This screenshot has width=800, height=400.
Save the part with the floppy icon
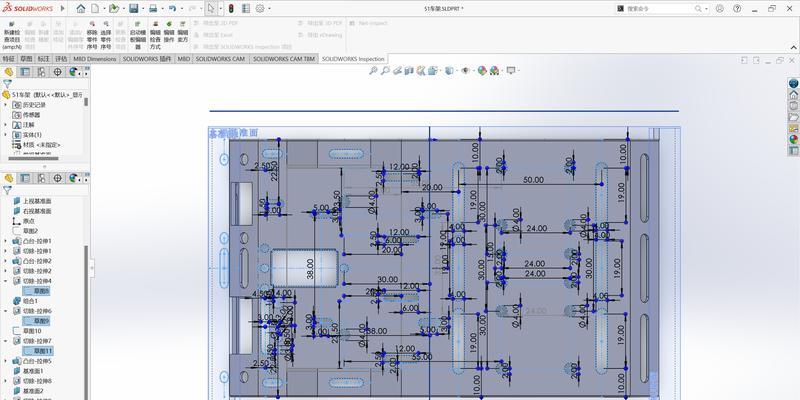coord(134,9)
